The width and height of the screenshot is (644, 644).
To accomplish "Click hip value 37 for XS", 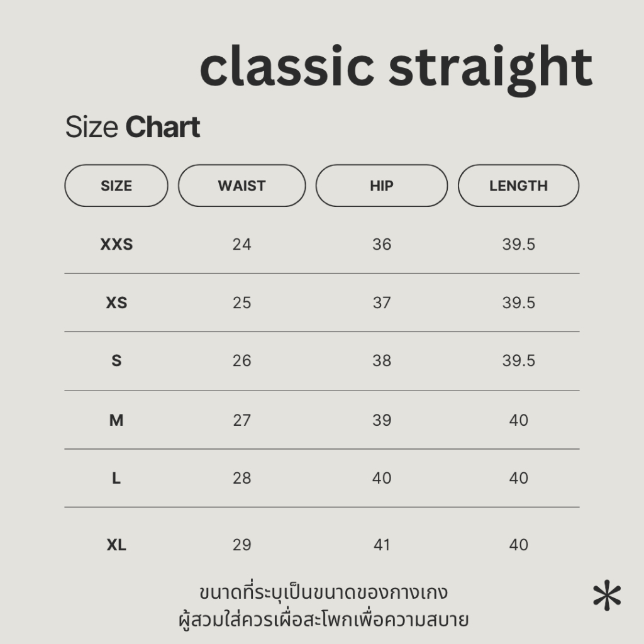I will tap(382, 303).
